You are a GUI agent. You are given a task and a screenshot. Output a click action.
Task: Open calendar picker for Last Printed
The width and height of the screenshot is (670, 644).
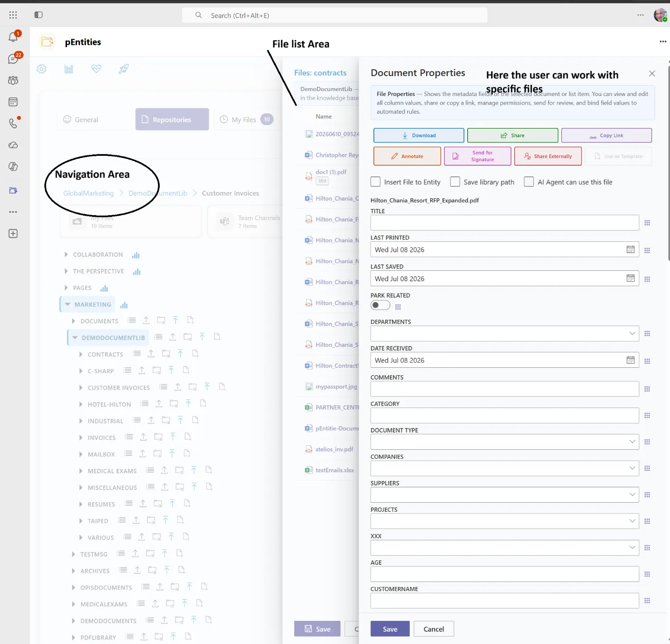631,250
